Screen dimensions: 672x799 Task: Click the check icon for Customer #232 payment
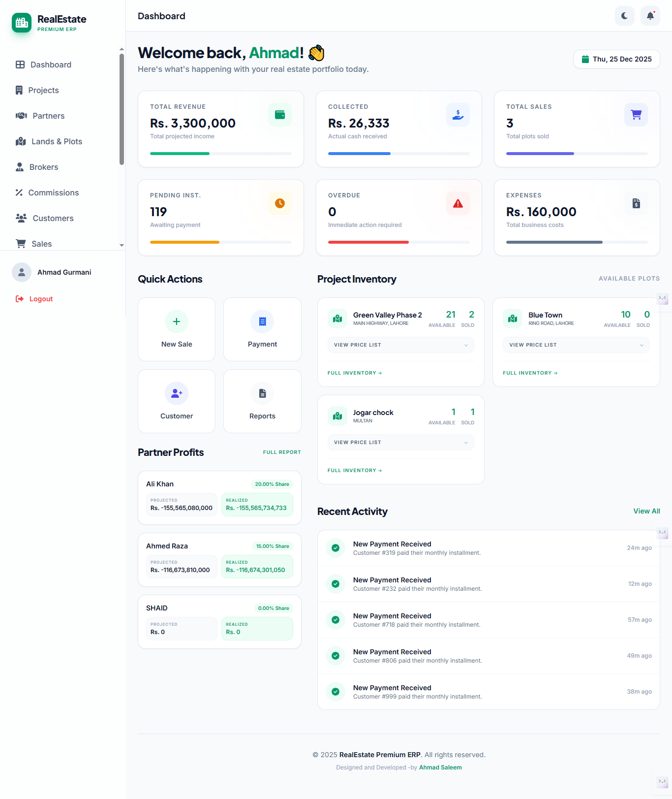tap(336, 584)
